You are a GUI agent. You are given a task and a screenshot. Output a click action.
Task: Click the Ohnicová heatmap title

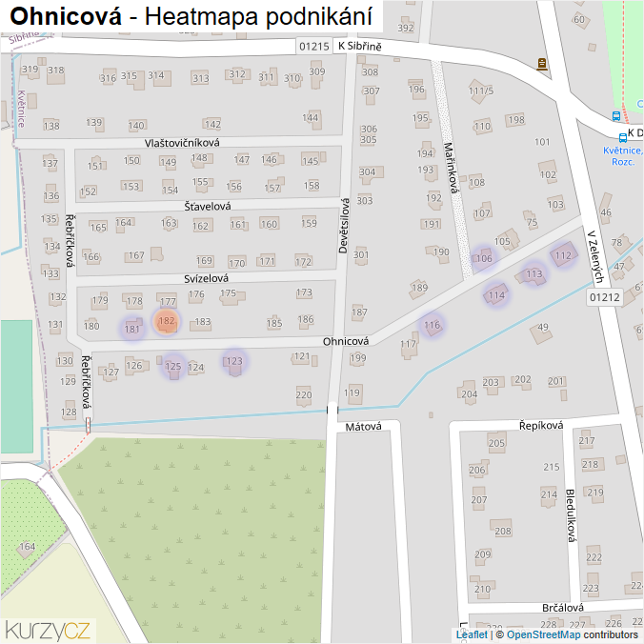[x=191, y=16]
